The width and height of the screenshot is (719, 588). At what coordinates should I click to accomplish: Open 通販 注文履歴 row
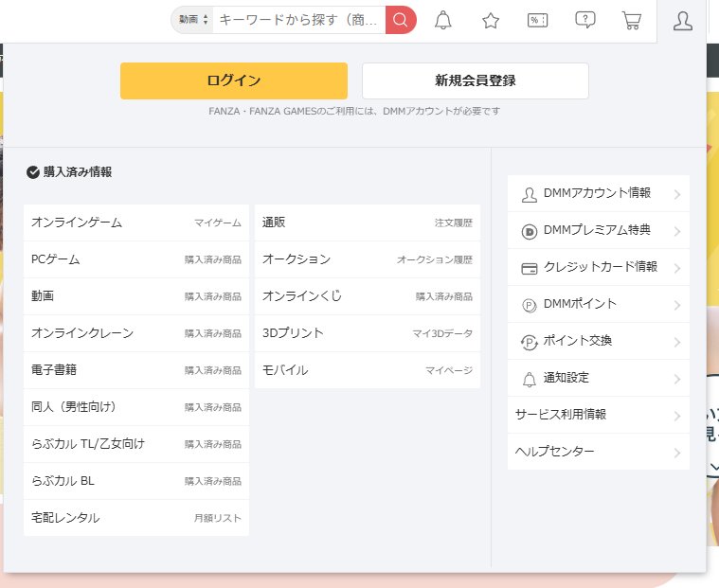(368, 223)
